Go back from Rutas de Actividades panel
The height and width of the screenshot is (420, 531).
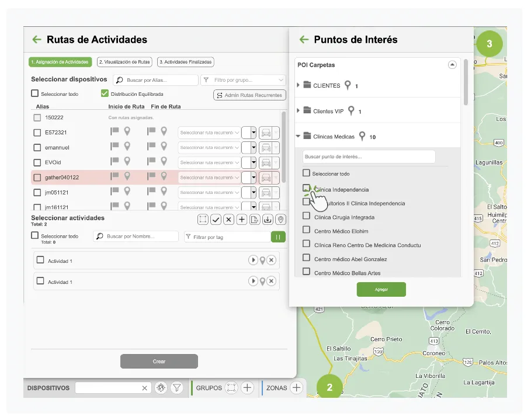point(37,39)
